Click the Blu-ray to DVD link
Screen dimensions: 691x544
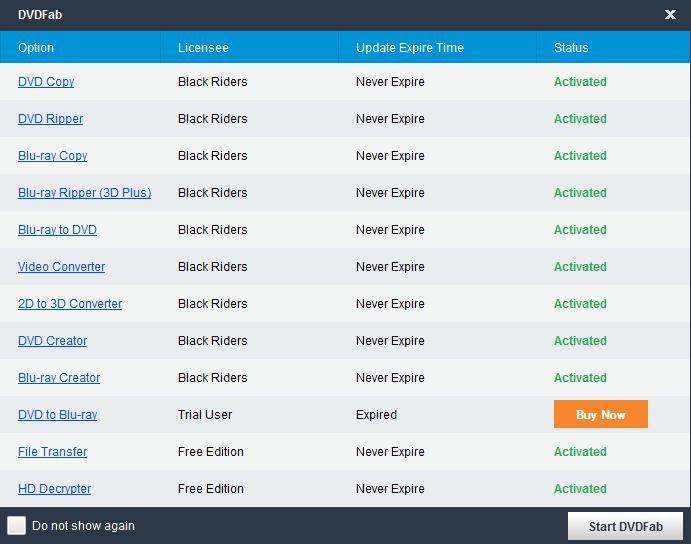(x=57, y=230)
